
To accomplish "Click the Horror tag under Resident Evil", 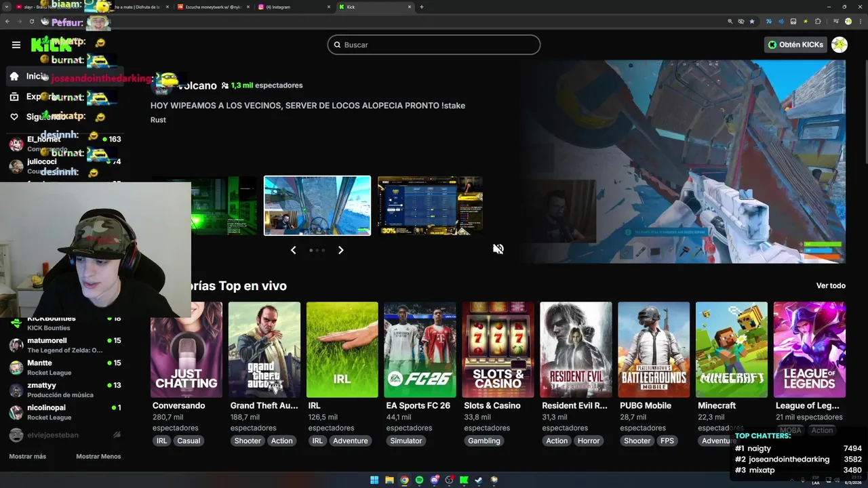I will coord(589,441).
